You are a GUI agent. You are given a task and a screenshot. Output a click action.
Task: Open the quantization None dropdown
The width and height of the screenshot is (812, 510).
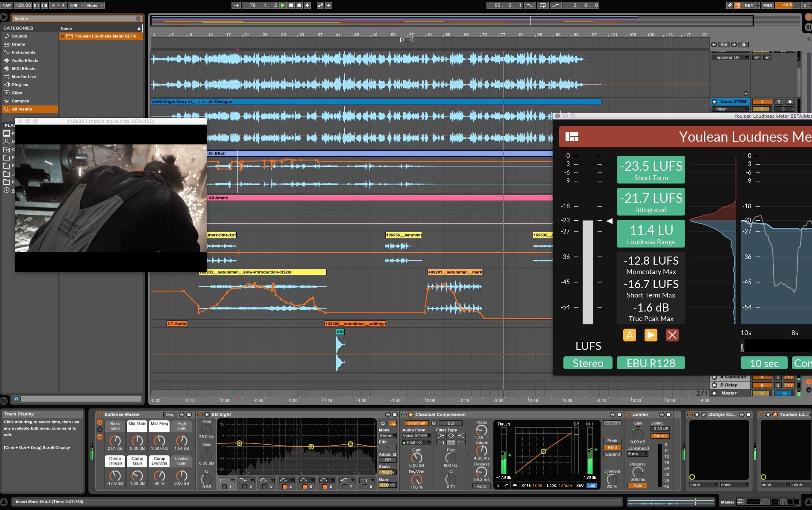[95, 6]
